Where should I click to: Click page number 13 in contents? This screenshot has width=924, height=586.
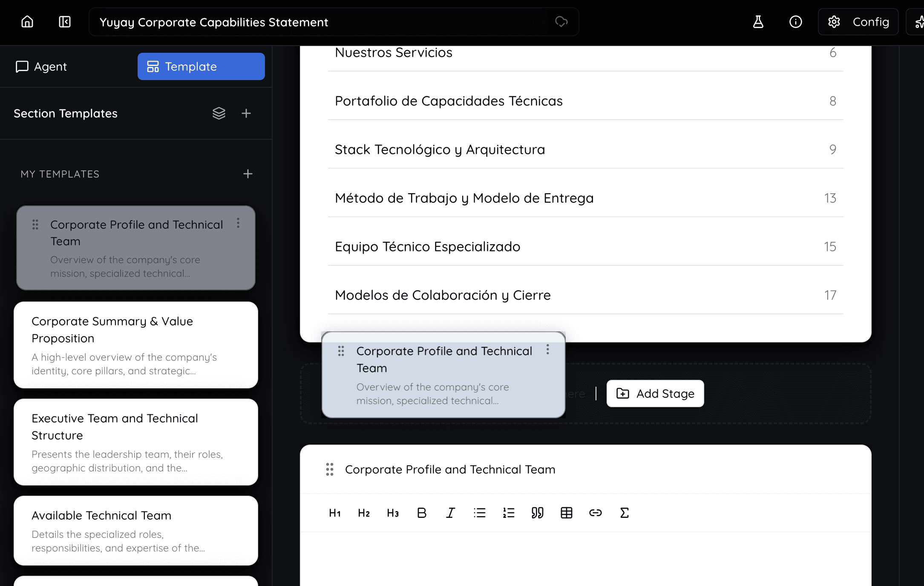tap(830, 198)
